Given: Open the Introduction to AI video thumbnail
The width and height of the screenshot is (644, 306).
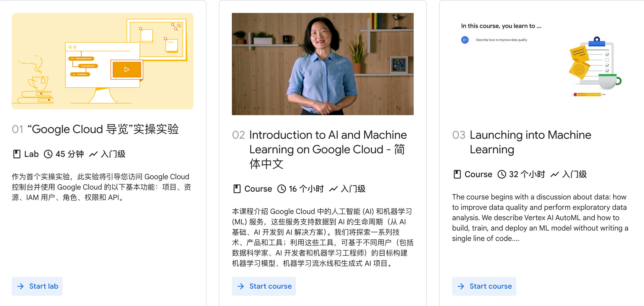Looking at the screenshot, I should [323, 64].
